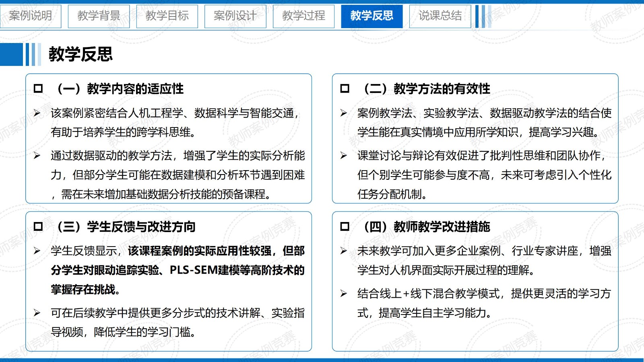Open the 教学过程 tab
644x362 pixels.
click(303, 16)
